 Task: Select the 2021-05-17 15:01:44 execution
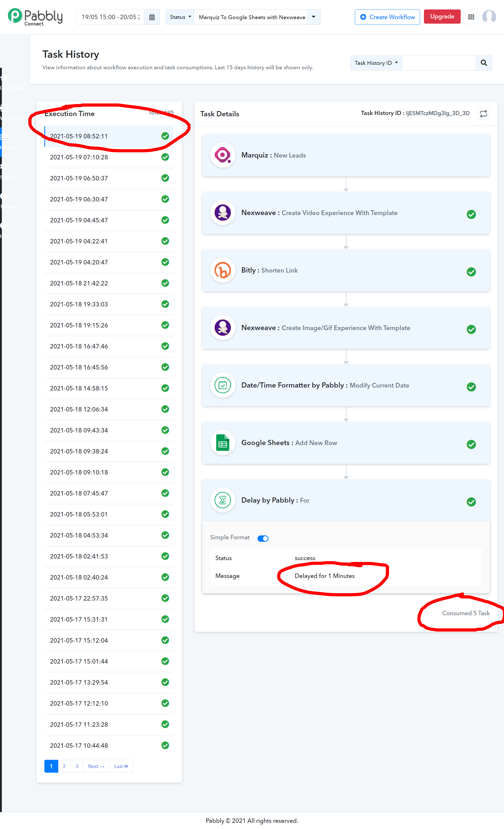pos(109,661)
